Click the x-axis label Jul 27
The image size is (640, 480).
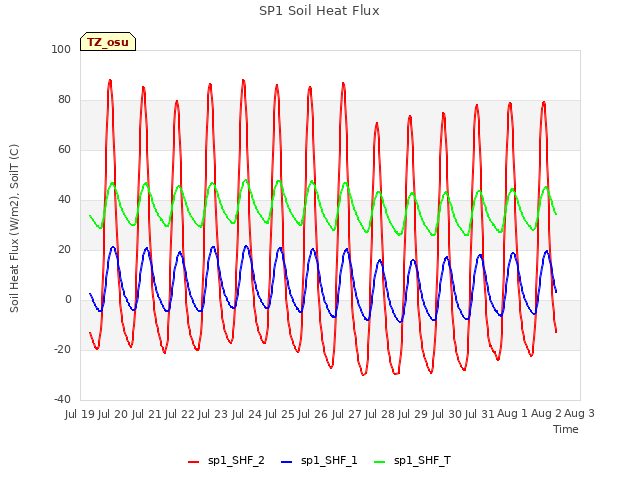pos(346,414)
